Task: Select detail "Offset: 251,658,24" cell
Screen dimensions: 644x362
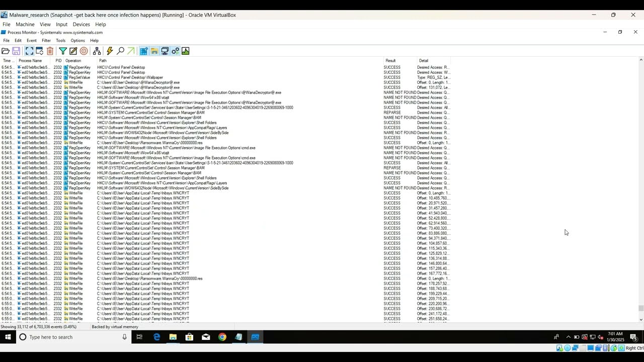Action: click(434, 319)
